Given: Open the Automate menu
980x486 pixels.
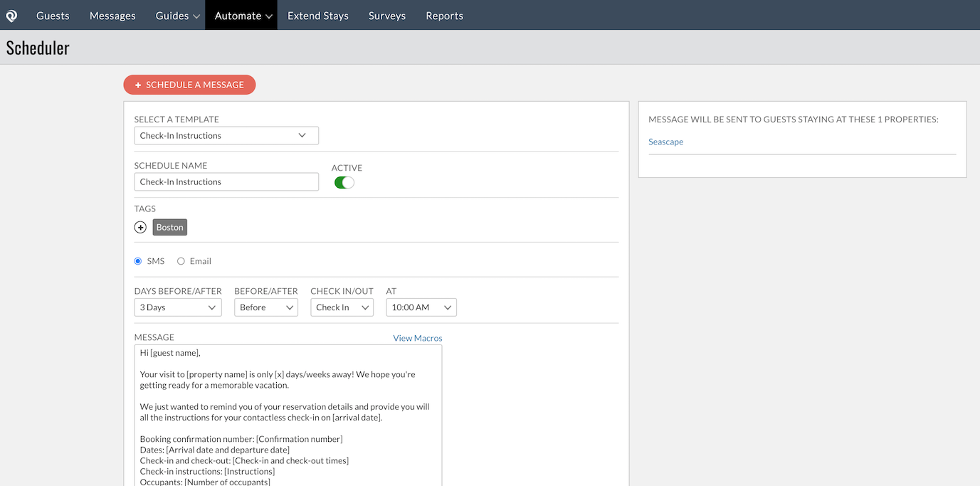Looking at the screenshot, I should (x=243, y=16).
